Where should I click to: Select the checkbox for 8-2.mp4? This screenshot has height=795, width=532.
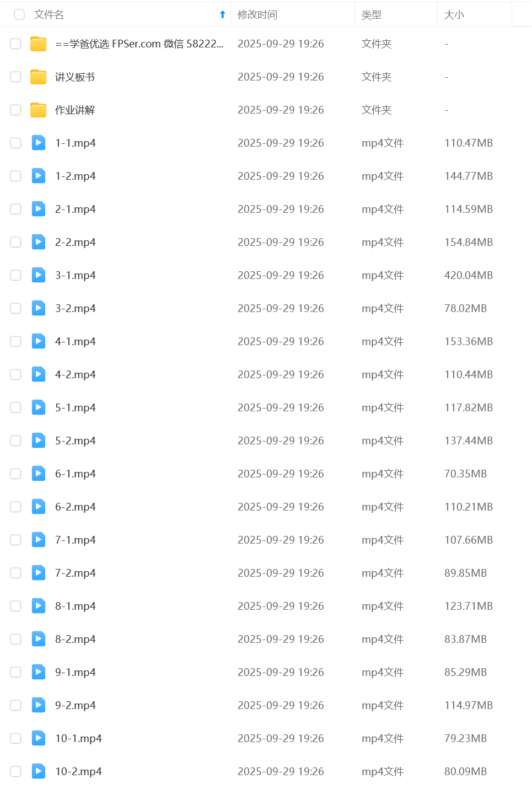[16, 639]
